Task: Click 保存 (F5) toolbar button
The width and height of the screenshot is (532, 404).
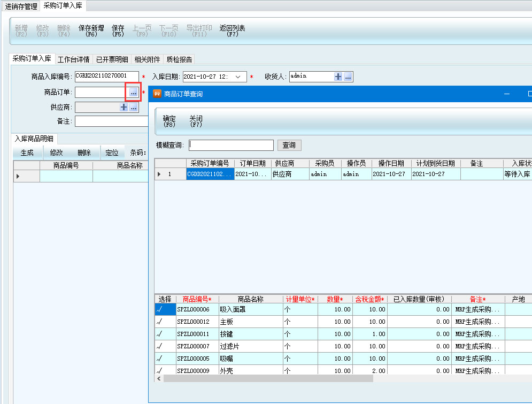Action: (118, 31)
